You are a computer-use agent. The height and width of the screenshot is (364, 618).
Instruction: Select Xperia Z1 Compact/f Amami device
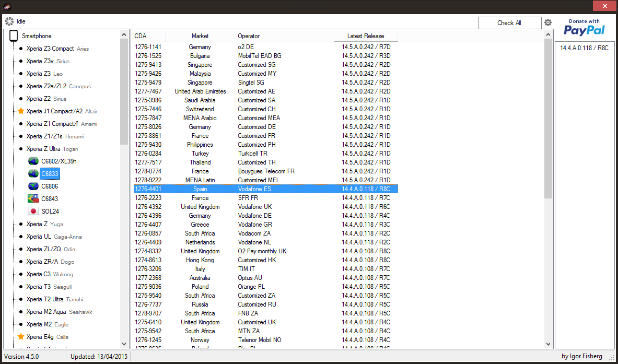(x=62, y=124)
